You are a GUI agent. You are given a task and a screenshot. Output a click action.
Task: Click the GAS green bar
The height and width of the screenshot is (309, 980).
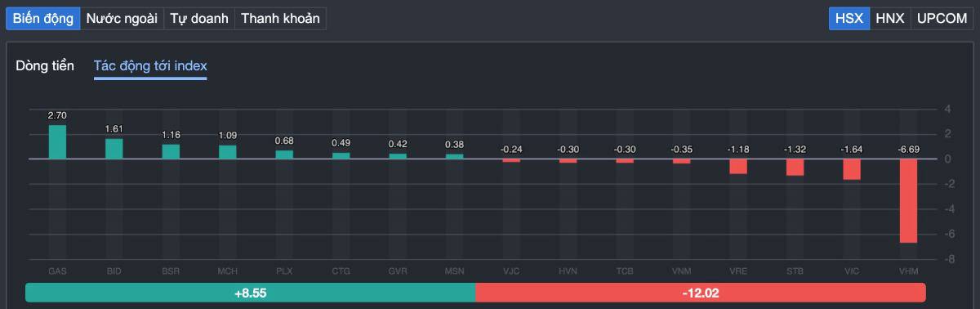57,141
